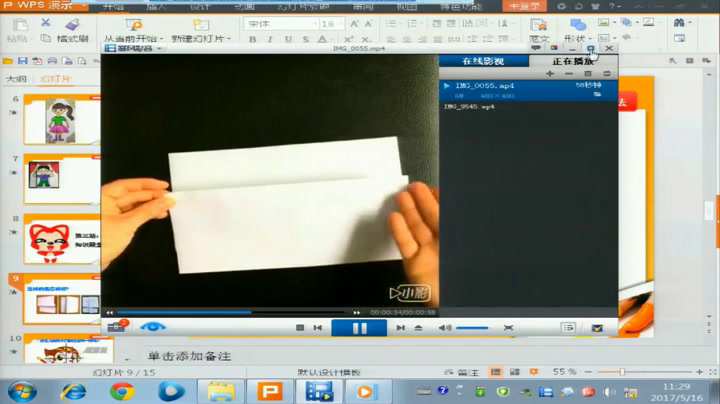The width and height of the screenshot is (720, 404).
Task: Stop video playback
Action: 300,327
